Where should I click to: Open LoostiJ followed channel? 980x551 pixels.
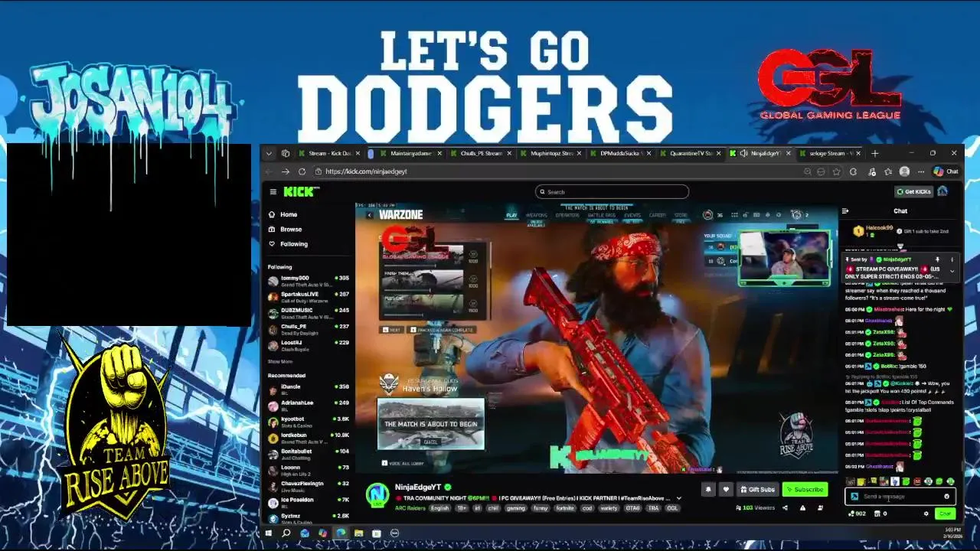[x=309, y=345]
